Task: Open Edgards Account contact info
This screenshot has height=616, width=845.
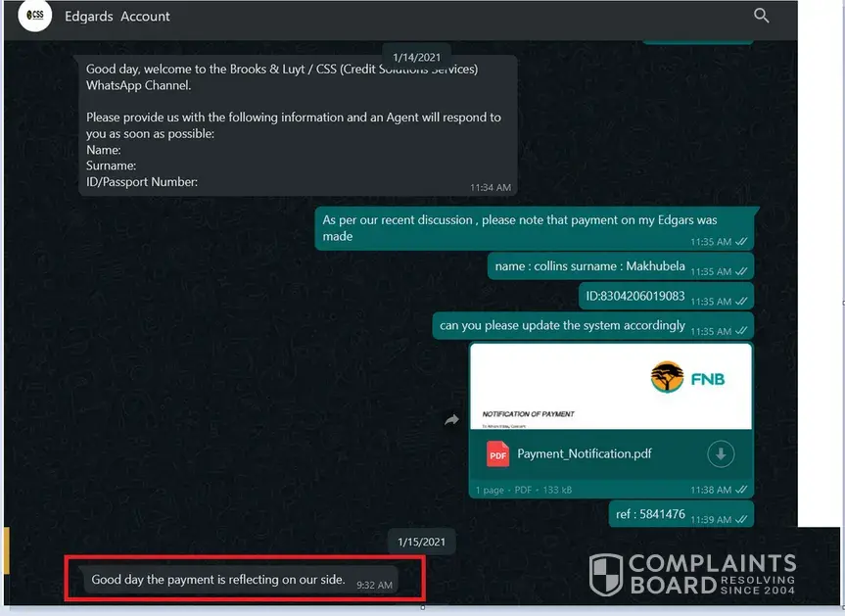Action: click(117, 17)
